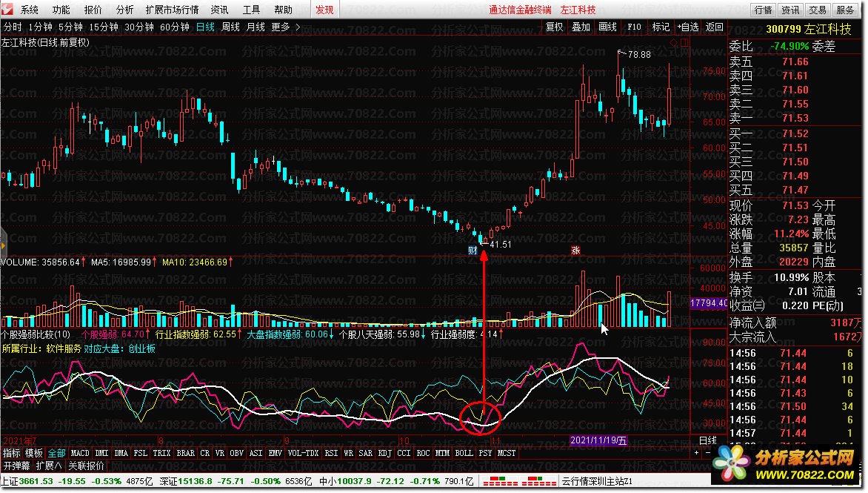Screen dimensions: 868x493
Task: Select the TRIX indicator
Action: [161, 453]
